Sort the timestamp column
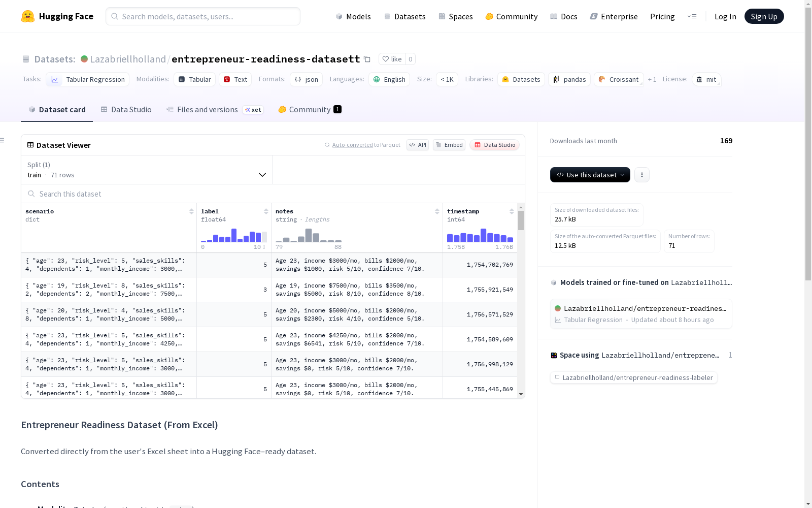This screenshot has width=812, height=508. (x=512, y=211)
